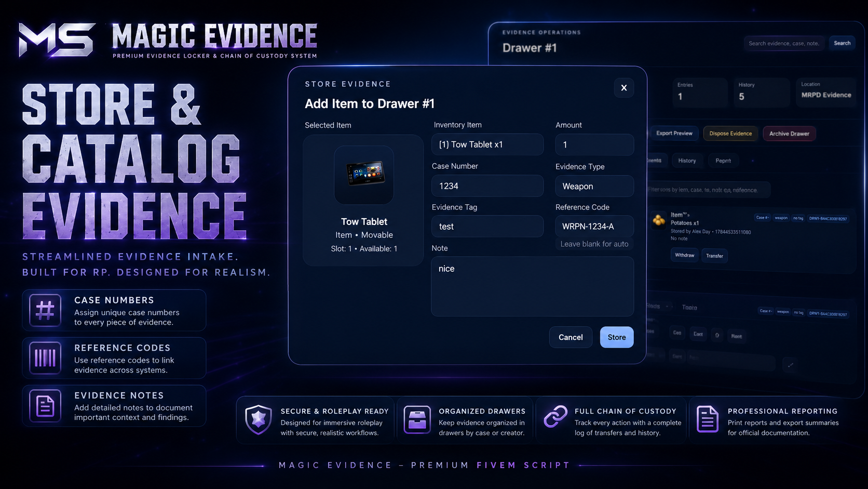Click the Location MRPD Evidence card
The width and height of the screenshot is (868, 489).
click(825, 92)
